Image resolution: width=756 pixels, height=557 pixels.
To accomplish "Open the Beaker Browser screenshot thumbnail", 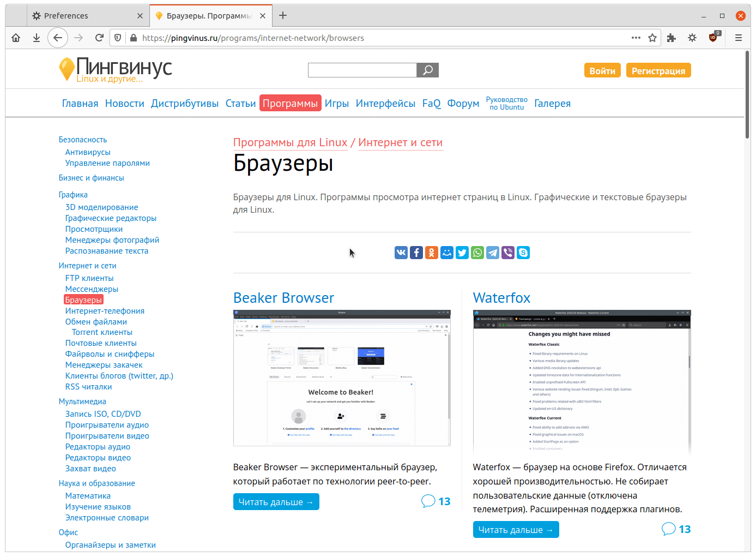I will coord(342,378).
